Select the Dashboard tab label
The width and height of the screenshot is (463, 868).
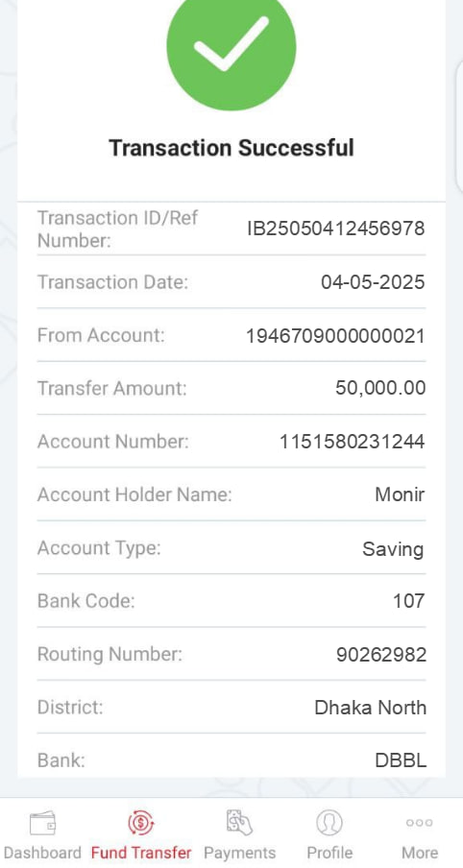click(42, 853)
